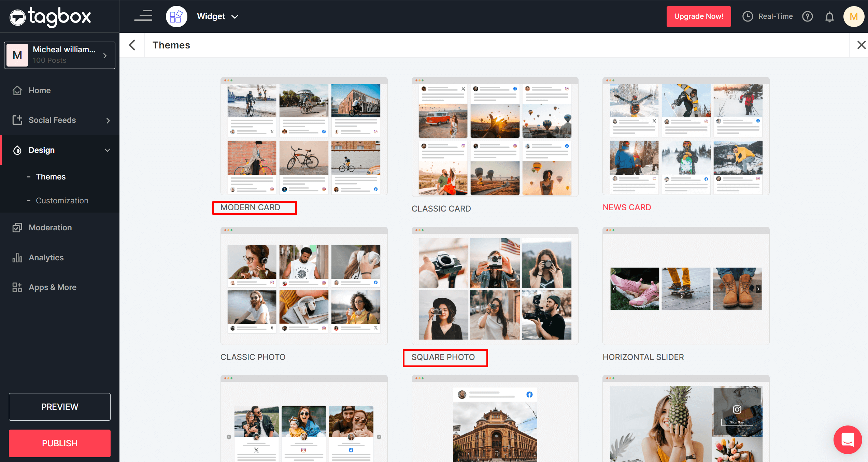This screenshot has height=462, width=868.
Task: Click the PUBLISH button
Action: pos(59,443)
